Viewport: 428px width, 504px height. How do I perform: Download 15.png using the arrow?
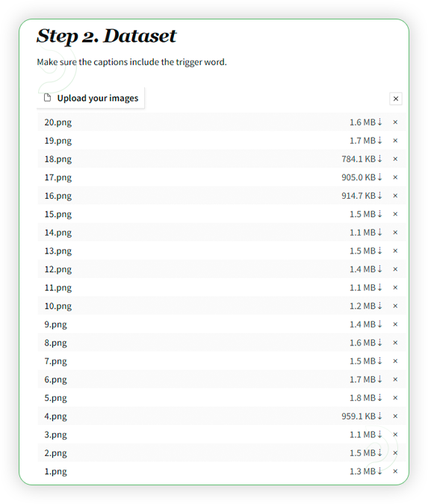(x=380, y=214)
